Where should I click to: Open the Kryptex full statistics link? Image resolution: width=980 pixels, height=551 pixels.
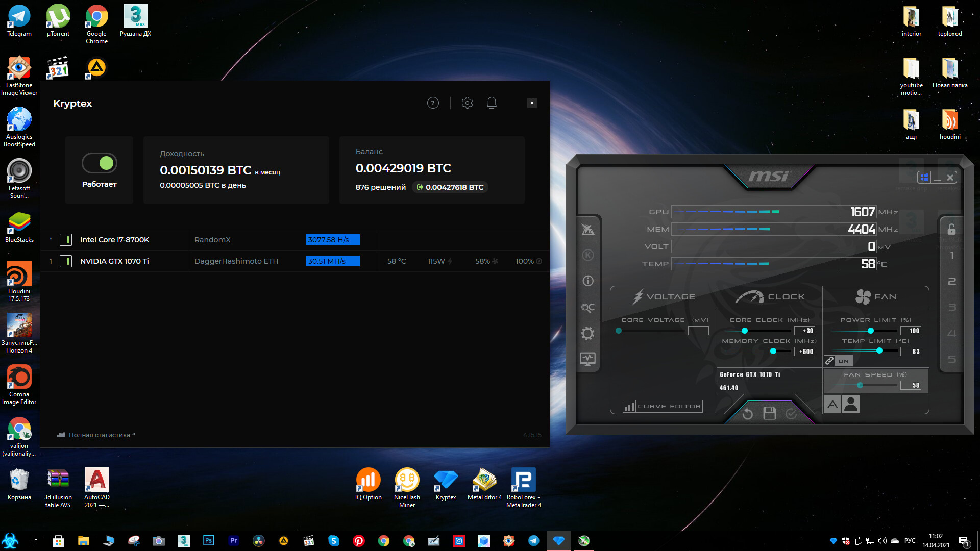coord(96,435)
